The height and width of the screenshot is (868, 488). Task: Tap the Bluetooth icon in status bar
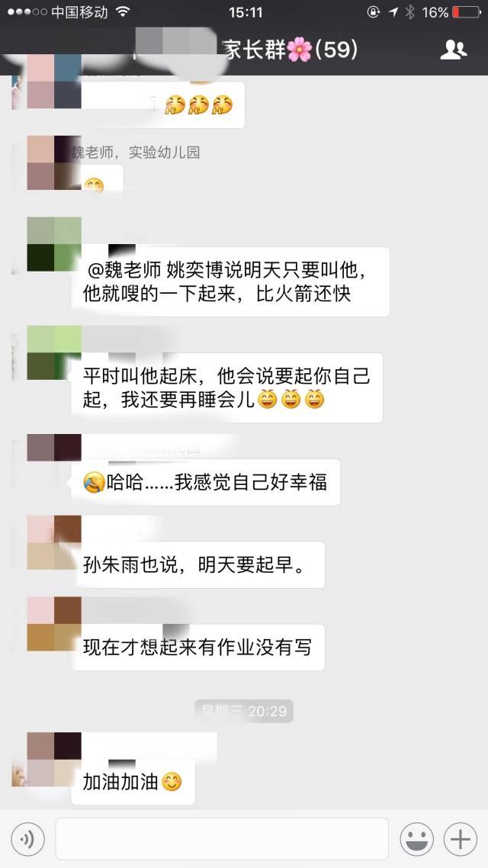[x=409, y=11]
